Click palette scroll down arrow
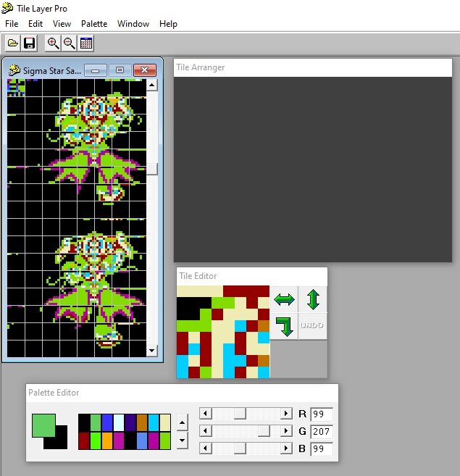460x476 pixels. point(182,440)
